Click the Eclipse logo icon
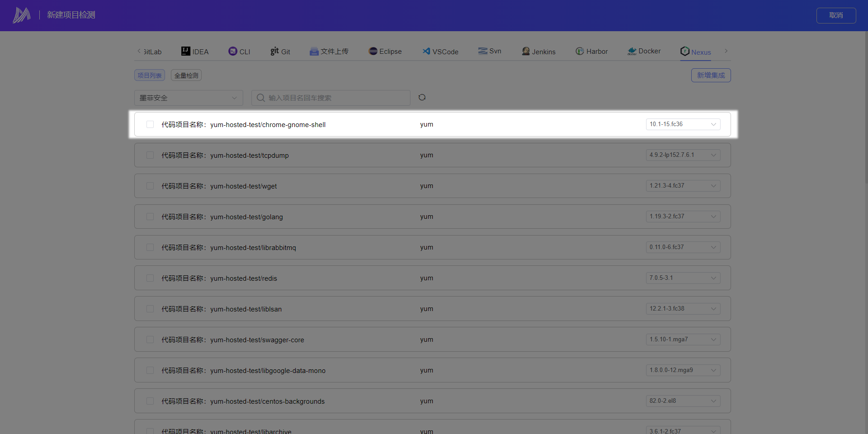This screenshot has height=434, width=868. tap(373, 51)
